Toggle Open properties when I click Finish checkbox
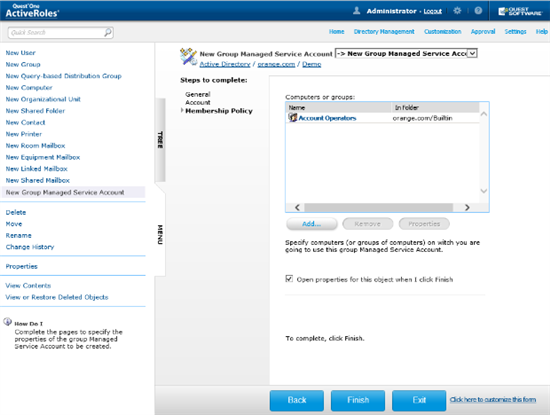This screenshot has width=550, height=415. point(289,279)
